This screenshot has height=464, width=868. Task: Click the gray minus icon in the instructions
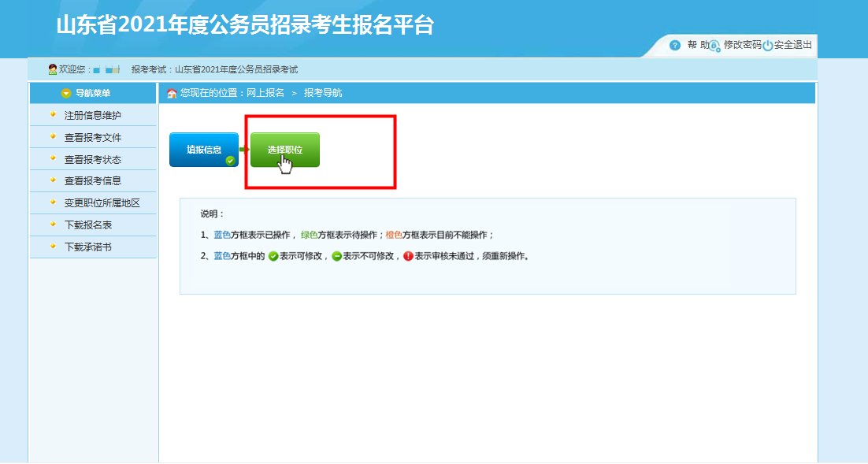pos(338,255)
